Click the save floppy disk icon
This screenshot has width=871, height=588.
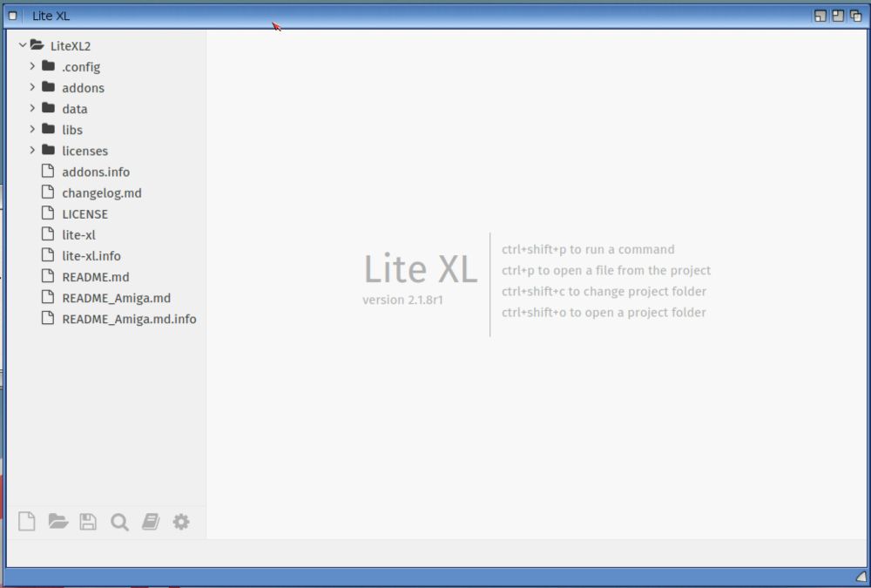88,521
